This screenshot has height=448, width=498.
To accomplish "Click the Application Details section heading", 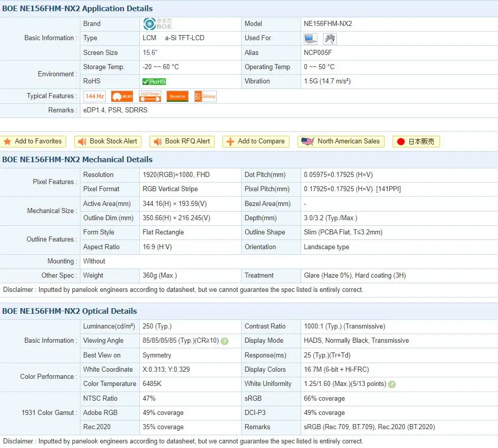I will (77, 9).
